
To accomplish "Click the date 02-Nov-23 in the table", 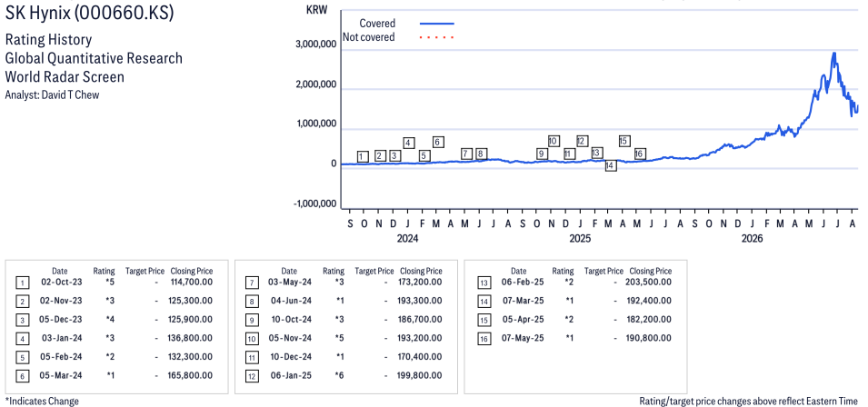I will 60,301.
